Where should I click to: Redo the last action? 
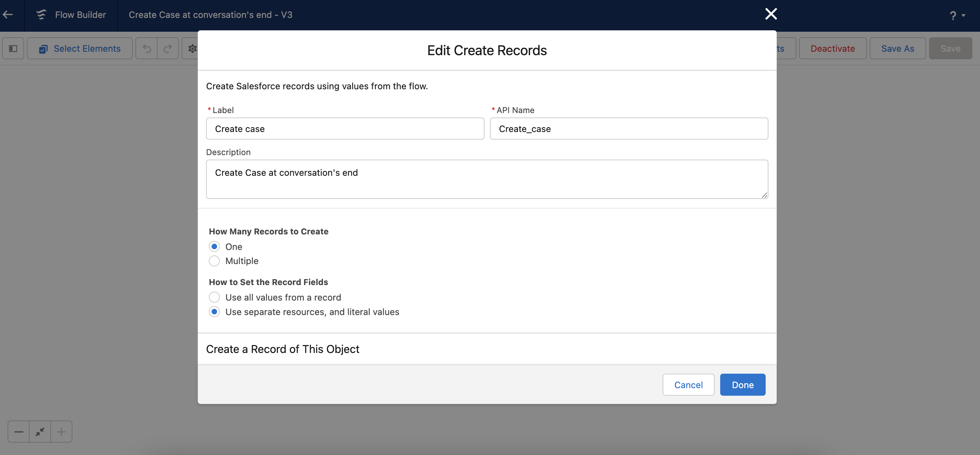click(x=168, y=48)
